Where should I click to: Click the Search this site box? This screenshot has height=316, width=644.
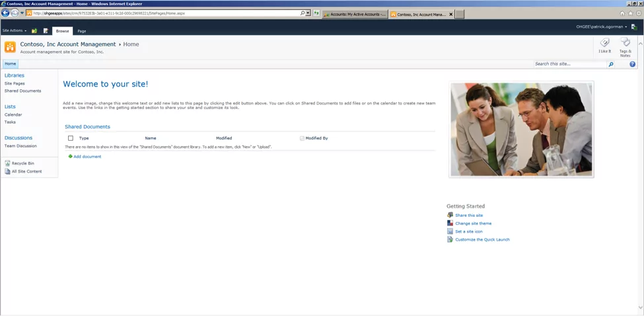tap(570, 63)
